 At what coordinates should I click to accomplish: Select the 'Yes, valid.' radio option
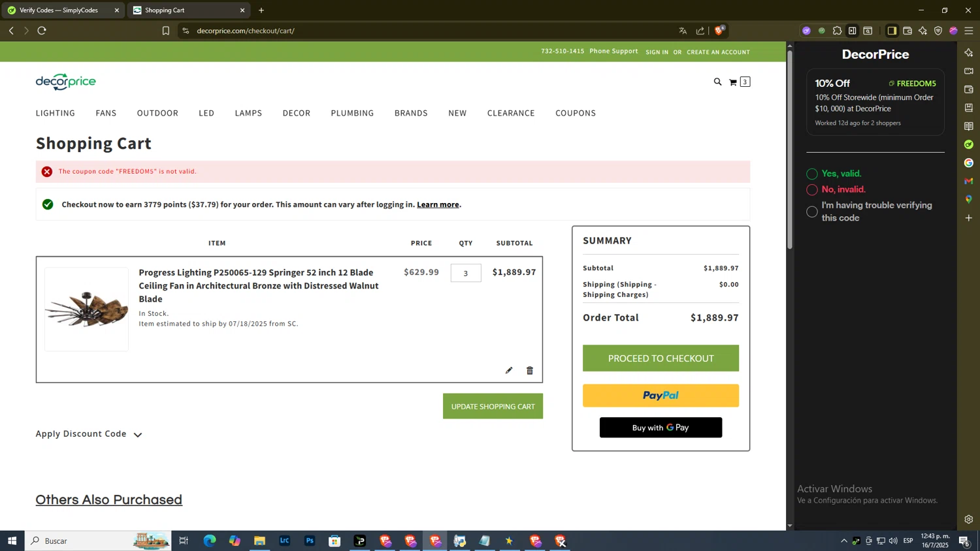point(812,174)
